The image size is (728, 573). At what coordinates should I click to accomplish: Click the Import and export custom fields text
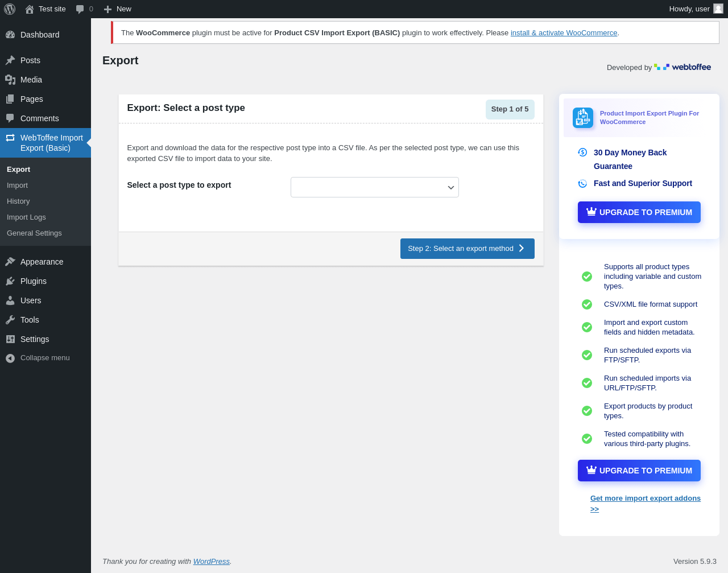[x=649, y=327]
